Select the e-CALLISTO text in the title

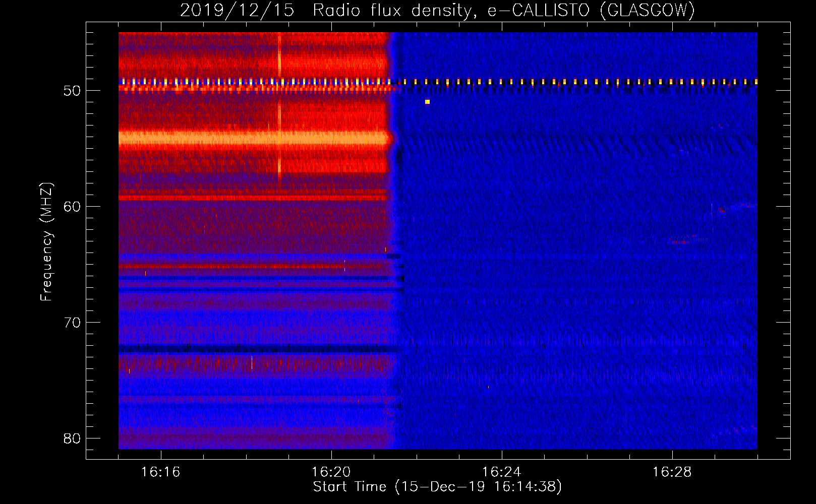click(538, 10)
